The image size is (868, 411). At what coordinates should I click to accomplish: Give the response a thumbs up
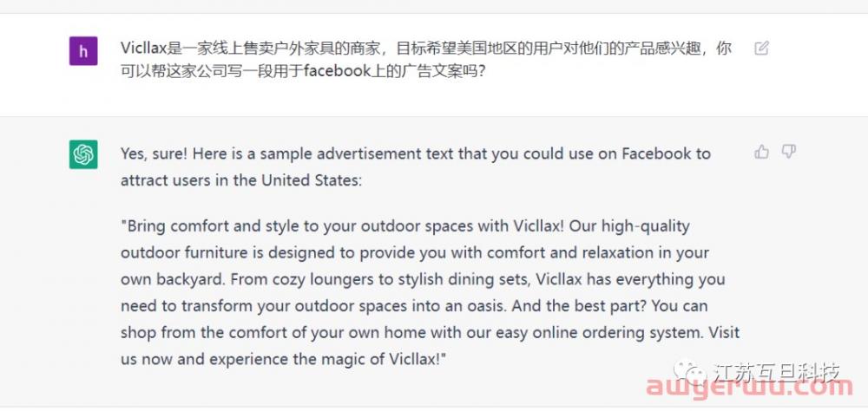(x=762, y=152)
